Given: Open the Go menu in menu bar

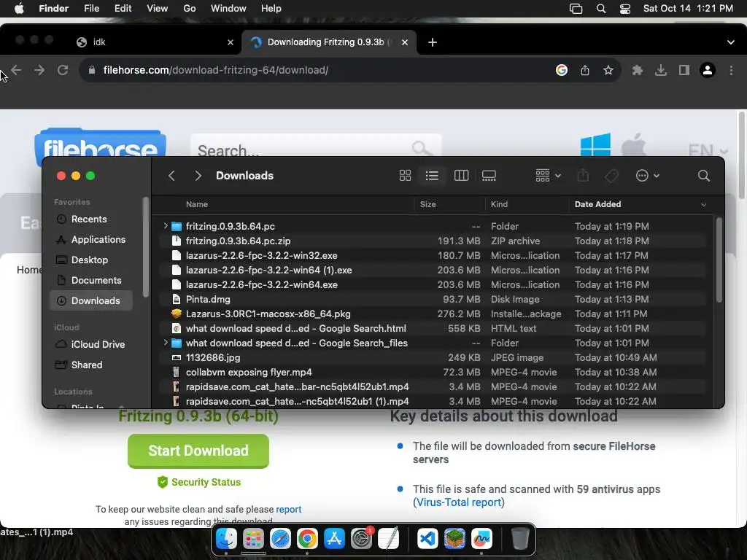Looking at the screenshot, I should [x=190, y=9].
